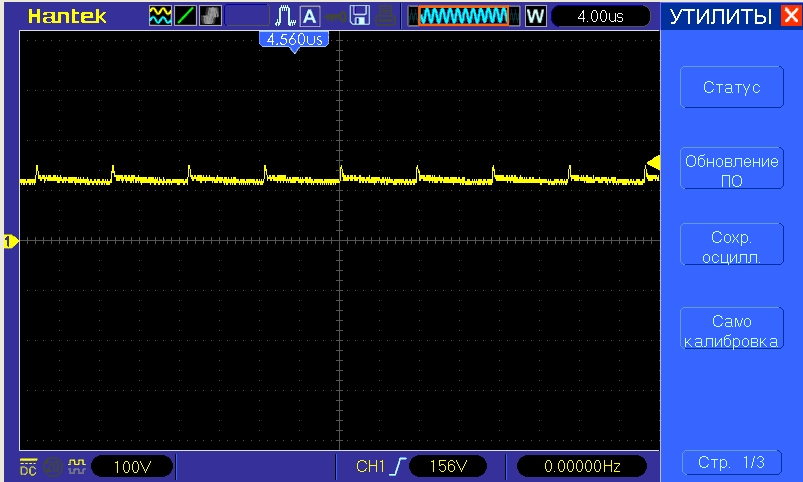The height and width of the screenshot is (482, 803).
Task: Click the 4.00us timebase readout
Action: tap(602, 16)
